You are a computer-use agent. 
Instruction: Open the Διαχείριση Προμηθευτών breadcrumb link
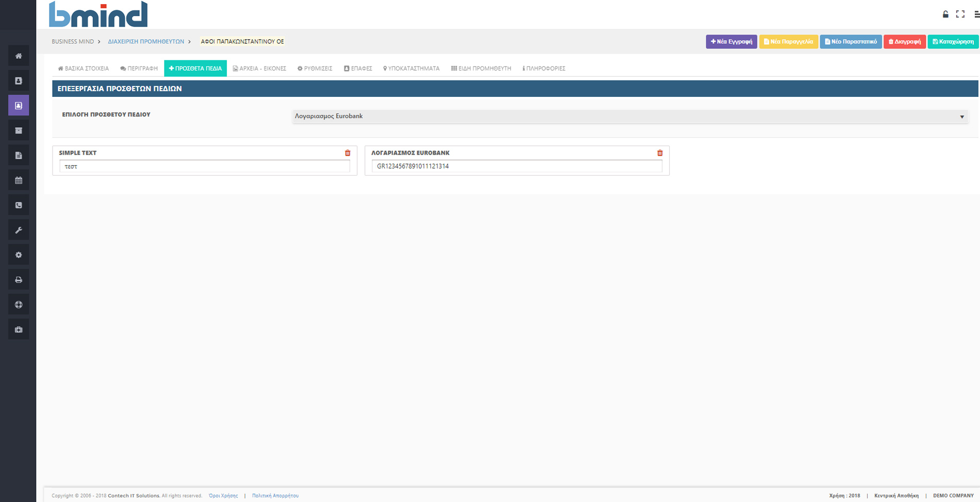146,42
